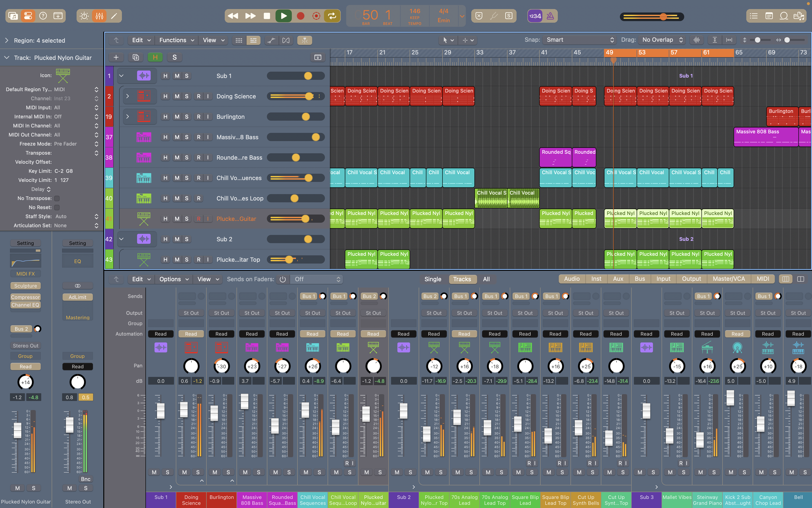The width and height of the screenshot is (812, 508).
Task: Toggle Show Automation icon in tracks toolbar
Action: pos(271,40)
